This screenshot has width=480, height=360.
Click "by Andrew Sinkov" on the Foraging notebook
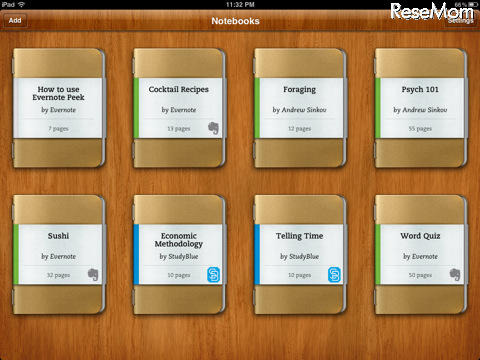[x=299, y=110]
